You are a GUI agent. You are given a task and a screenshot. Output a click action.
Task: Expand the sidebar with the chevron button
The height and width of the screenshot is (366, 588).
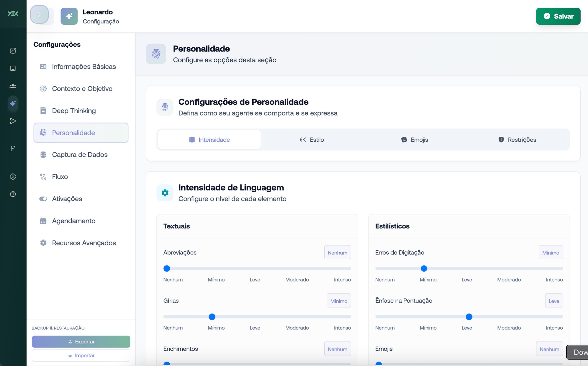tap(39, 14)
